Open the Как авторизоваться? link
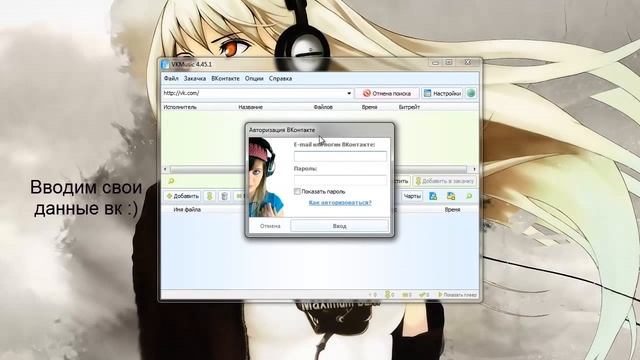This screenshot has height=360, width=640. 340,202
